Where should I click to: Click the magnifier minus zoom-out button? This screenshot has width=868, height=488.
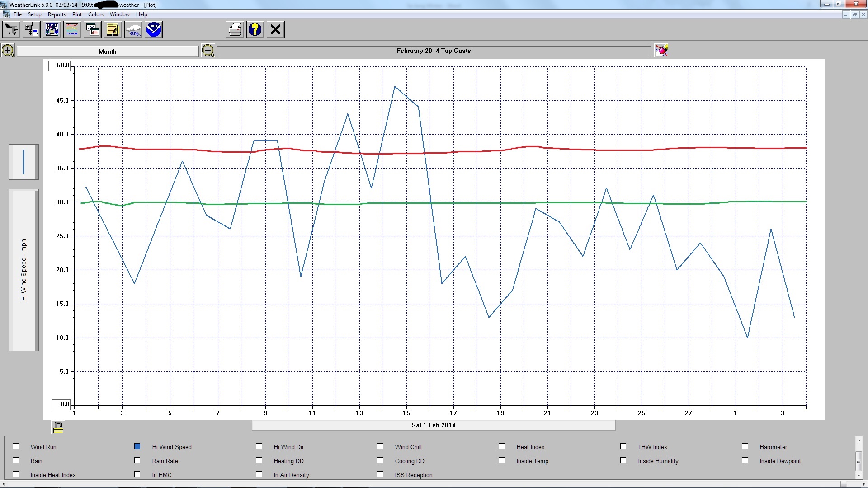click(208, 51)
